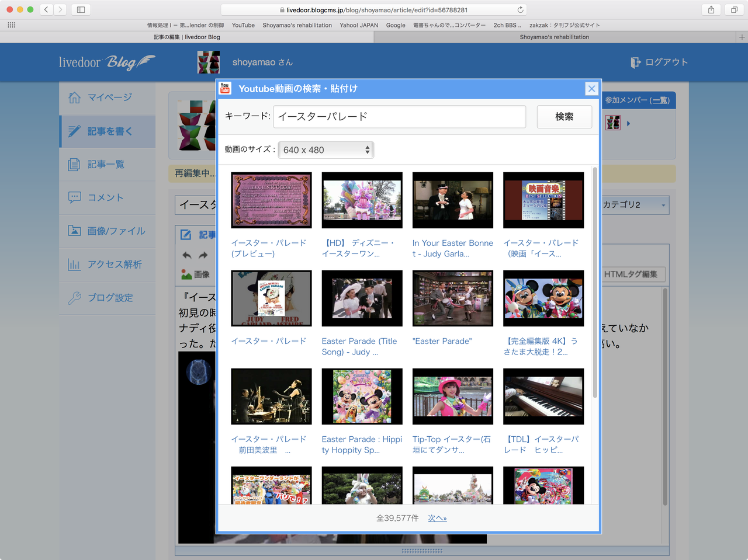Open アクセス解析 in the sidebar
The width and height of the screenshot is (748, 560).
pos(108,265)
